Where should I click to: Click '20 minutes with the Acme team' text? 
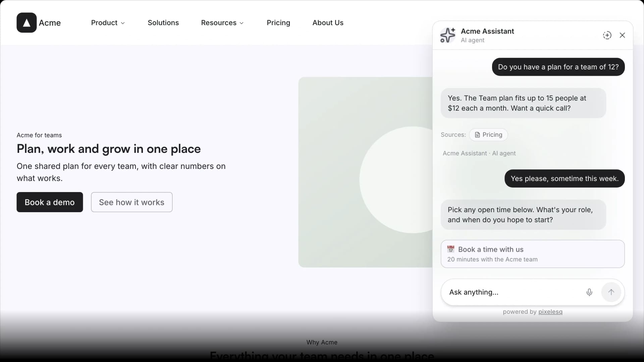[x=492, y=259]
